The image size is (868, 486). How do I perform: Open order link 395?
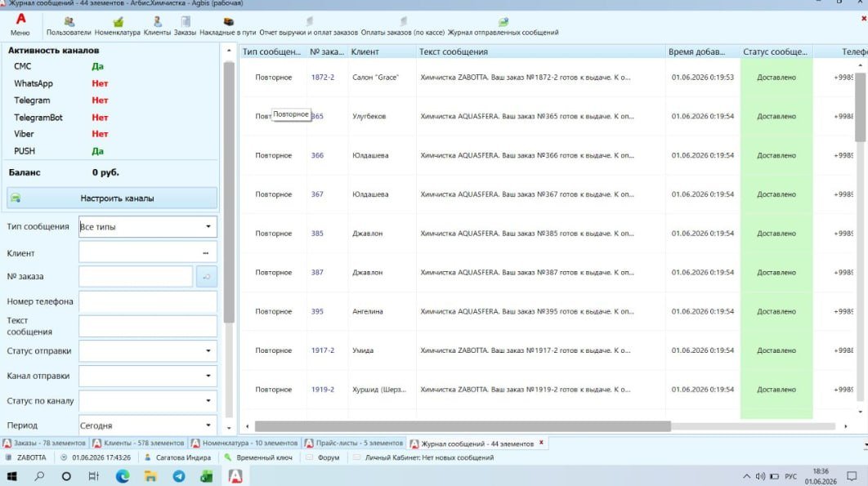317,312
